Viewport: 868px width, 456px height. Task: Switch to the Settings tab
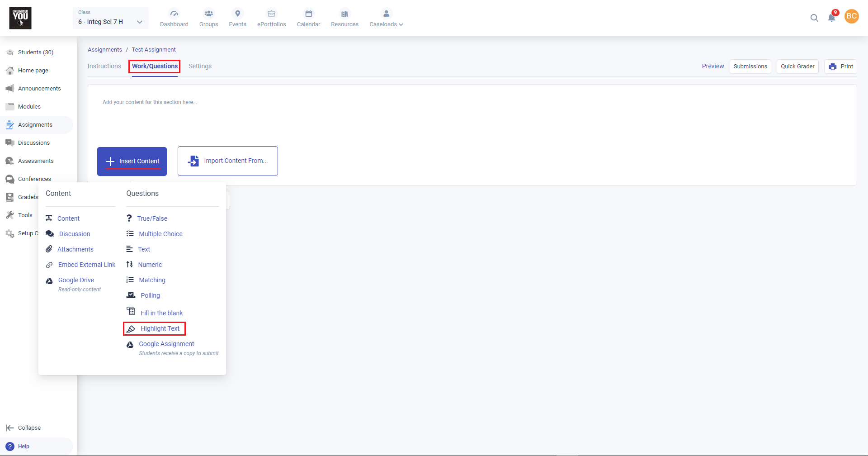pyautogui.click(x=200, y=66)
